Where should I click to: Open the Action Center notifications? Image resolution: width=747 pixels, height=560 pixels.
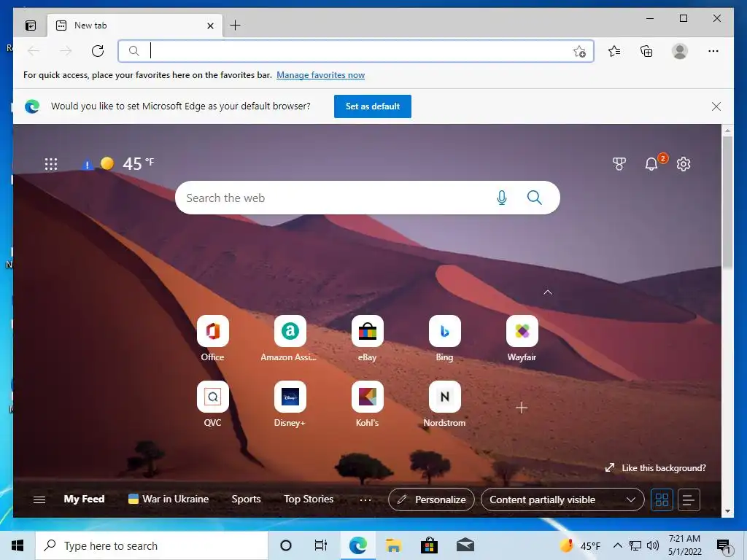724,545
